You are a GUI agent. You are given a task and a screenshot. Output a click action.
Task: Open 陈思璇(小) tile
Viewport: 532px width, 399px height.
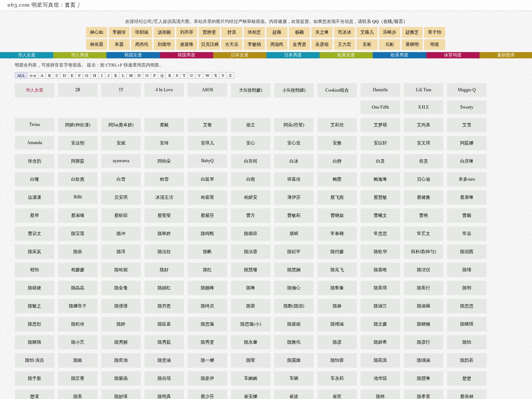250,324
